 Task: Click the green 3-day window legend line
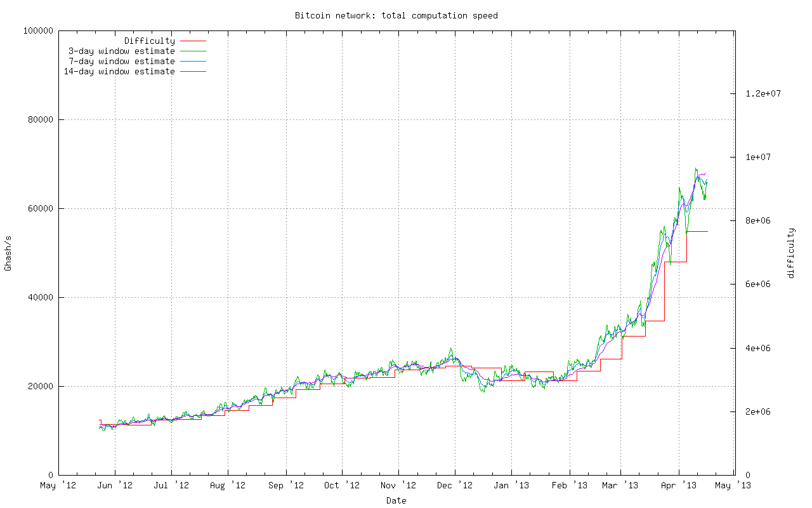(193, 51)
